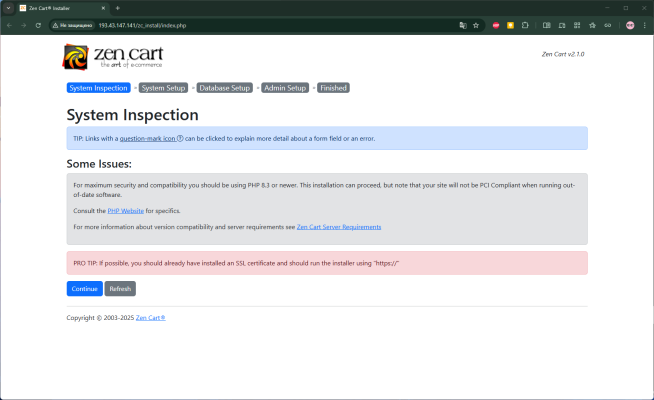Click the address bar URL field
Image resolution: width=654 pixels, height=400 pixels.
[x=250, y=24]
